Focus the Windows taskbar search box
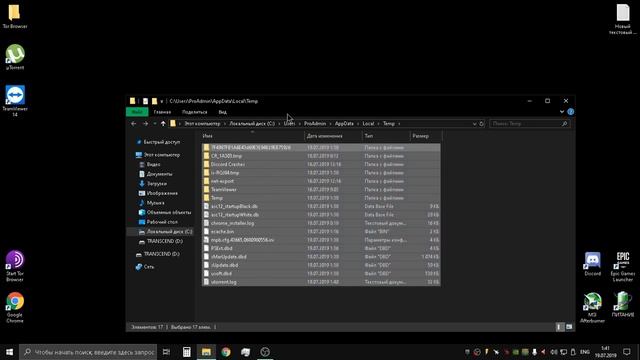The width and height of the screenshot is (640, 360). (88, 352)
